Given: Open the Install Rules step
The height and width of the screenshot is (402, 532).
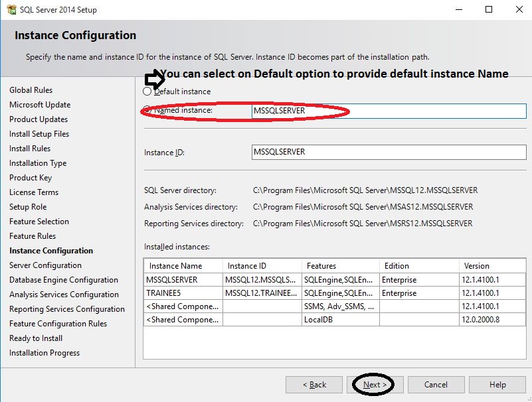Looking at the screenshot, I should point(30,149).
